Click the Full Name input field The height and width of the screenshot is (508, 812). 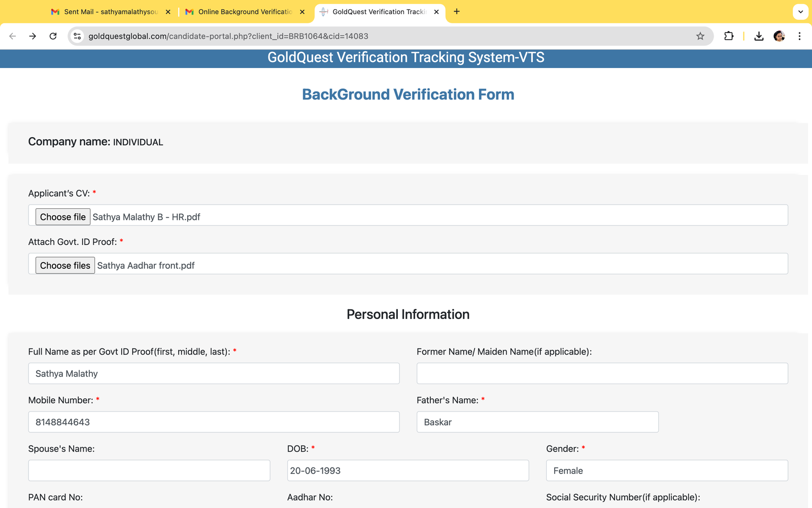[214, 373]
